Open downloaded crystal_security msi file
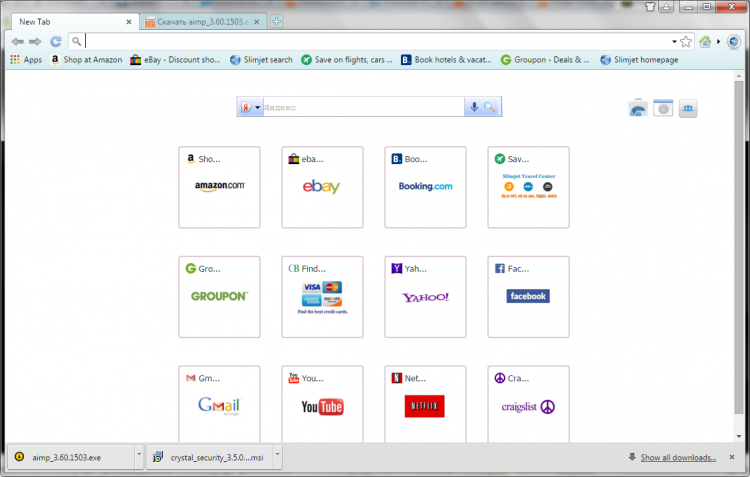Image resolution: width=750 pixels, height=477 pixels. point(210,457)
